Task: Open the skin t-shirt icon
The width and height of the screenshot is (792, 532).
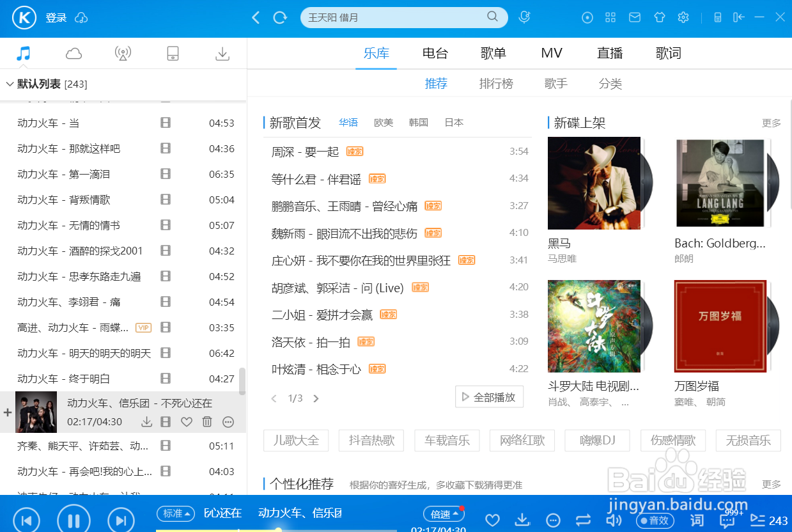Action: pos(660,18)
